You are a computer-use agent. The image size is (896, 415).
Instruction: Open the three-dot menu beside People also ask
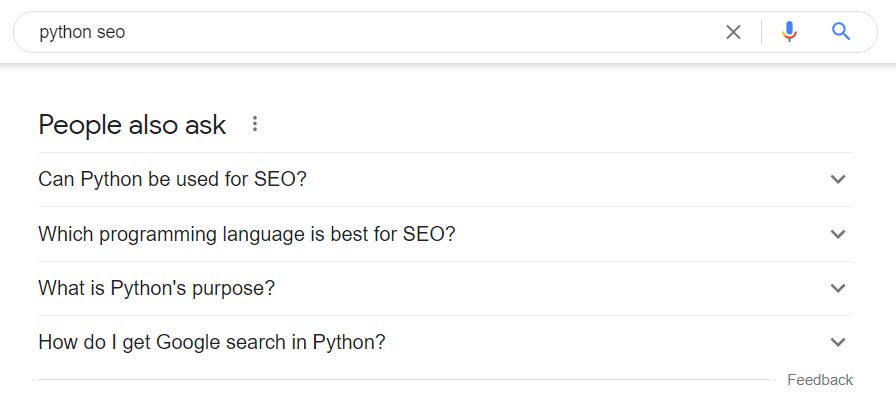coord(255,124)
